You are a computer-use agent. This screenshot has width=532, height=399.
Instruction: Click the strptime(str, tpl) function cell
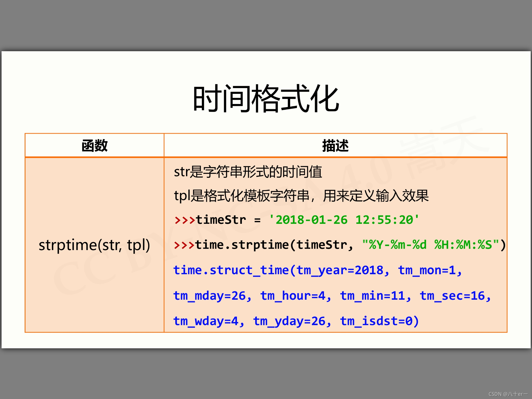95,245
